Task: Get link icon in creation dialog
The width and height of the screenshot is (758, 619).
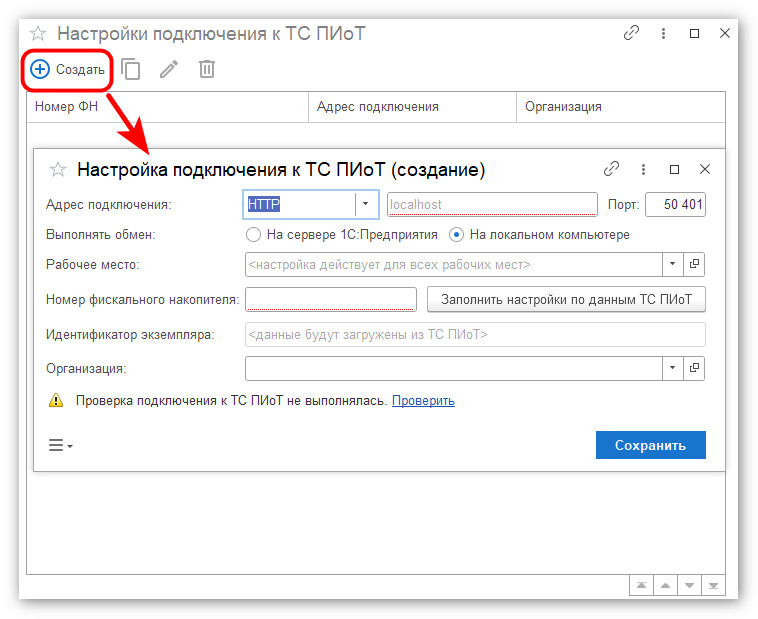Action: [611, 169]
